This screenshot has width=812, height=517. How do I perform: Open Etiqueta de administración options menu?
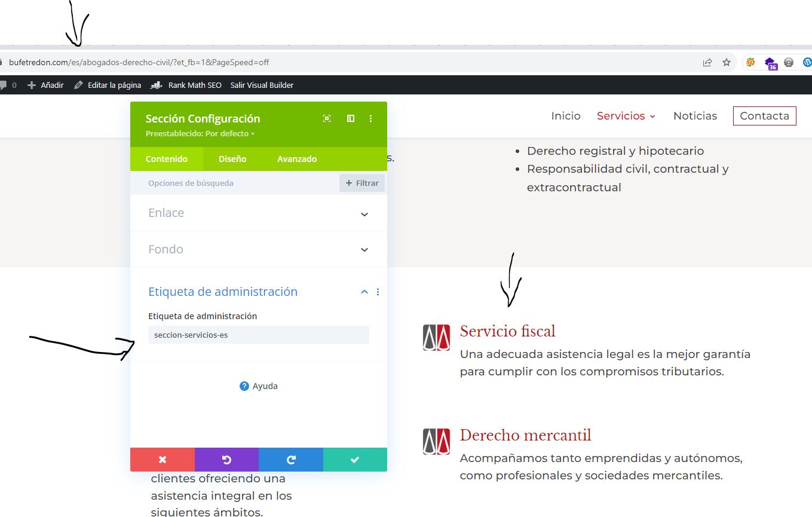pyautogui.click(x=378, y=292)
